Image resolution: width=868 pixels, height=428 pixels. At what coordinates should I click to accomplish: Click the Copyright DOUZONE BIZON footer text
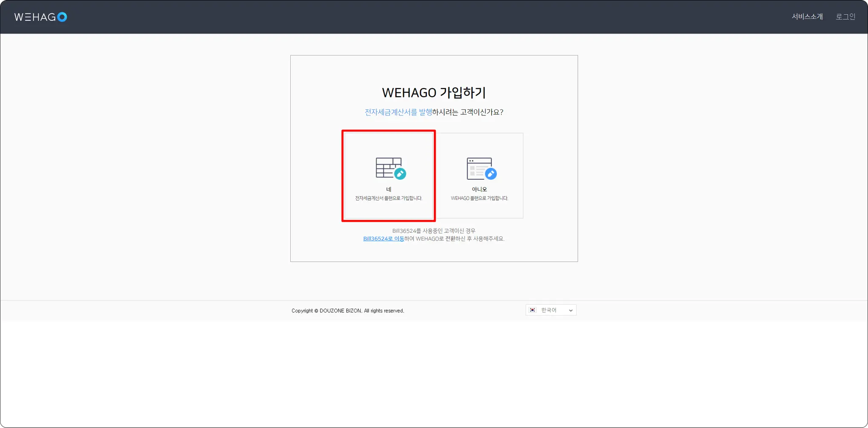coord(348,311)
